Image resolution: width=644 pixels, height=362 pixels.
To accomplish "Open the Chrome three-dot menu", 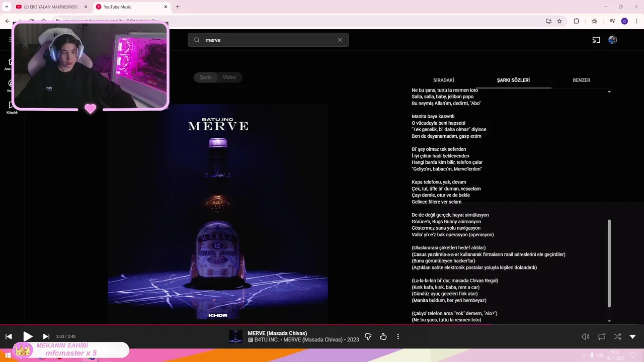I will pyautogui.click(x=636, y=21).
